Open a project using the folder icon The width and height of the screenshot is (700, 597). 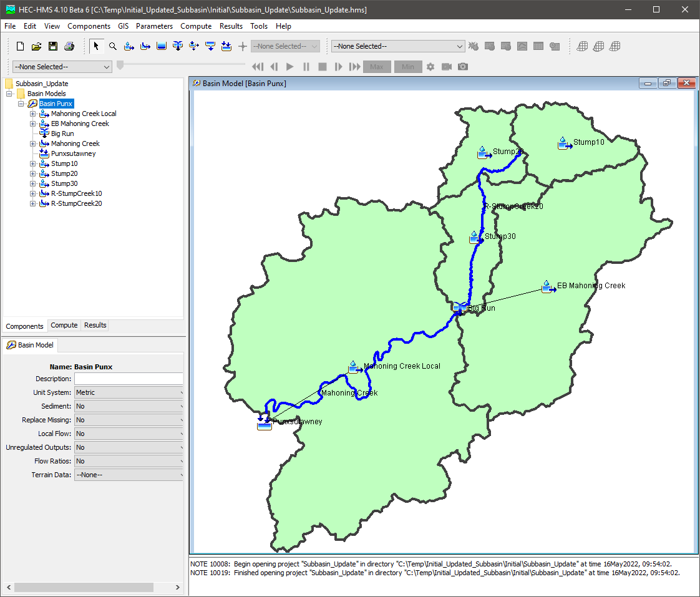pos(36,46)
